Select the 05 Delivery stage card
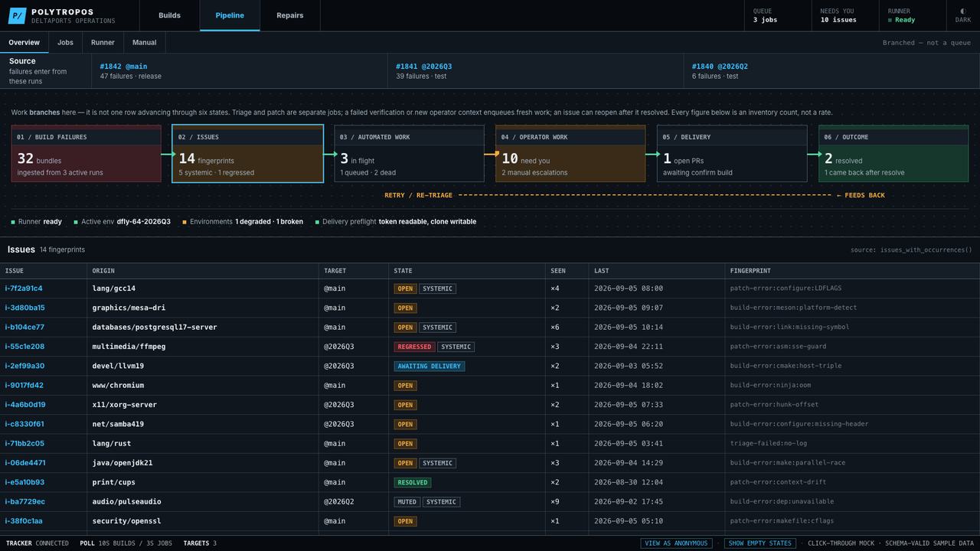980x551 pixels. (x=732, y=154)
